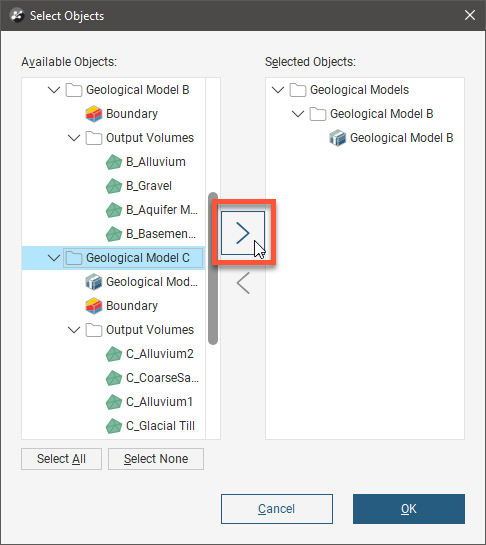Viewport: 486px width, 545px height.
Task: Collapse Geological Models in Selected Objects
Action: pyautogui.click(x=278, y=90)
